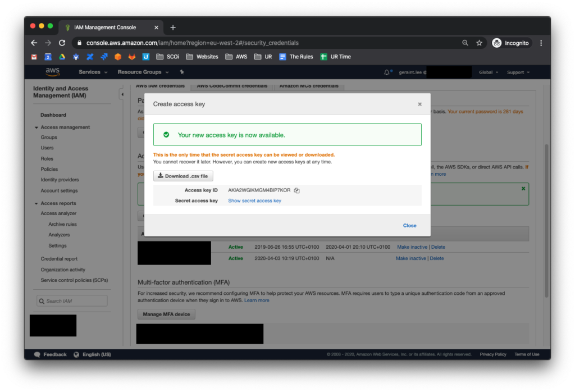575x392 pixels.
Task: Open the orange cube bookmark icon
Action: 118,57
